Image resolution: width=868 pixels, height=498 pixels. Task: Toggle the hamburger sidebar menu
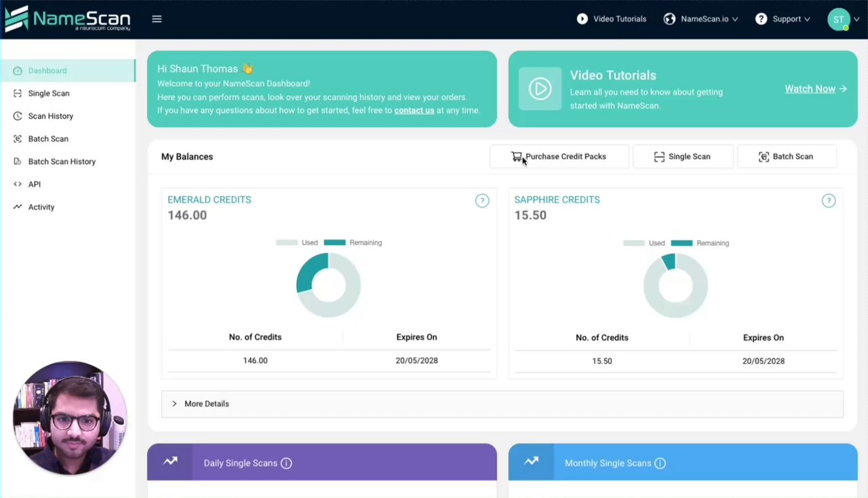click(157, 19)
